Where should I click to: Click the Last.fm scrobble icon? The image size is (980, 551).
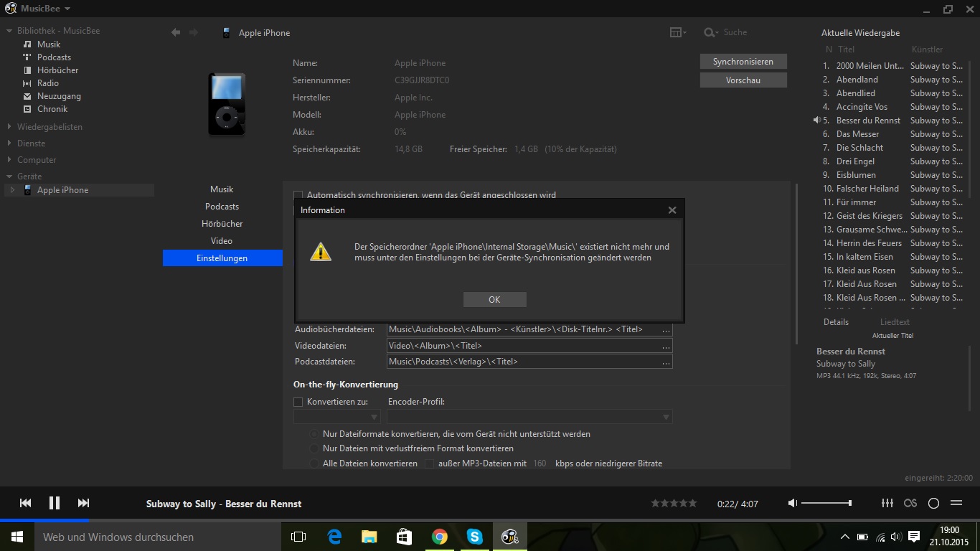tap(910, 503)
